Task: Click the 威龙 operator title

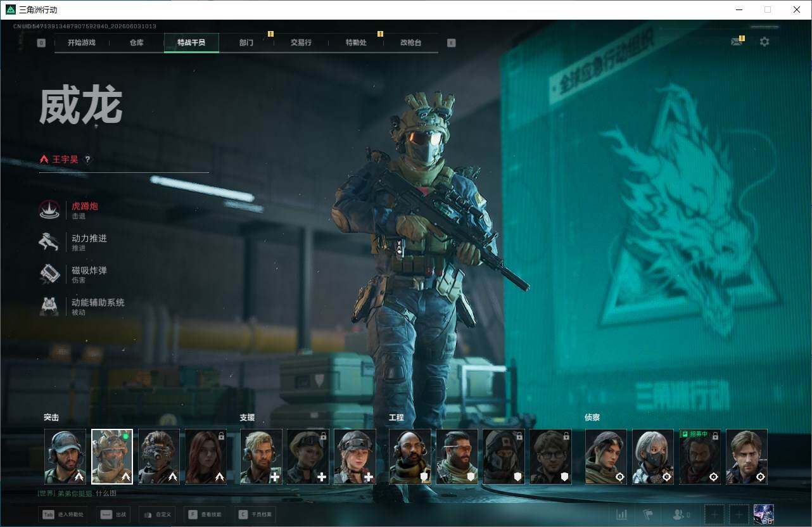Action: 80,106
